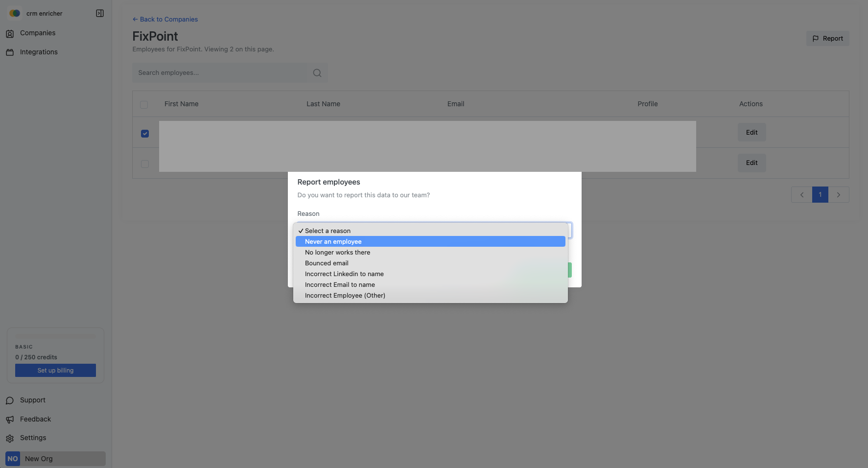This screenshot has width=868, height=468.
Task: Check the second employee row checkbox
Action: pyautogui.click(x=145, y=164)
